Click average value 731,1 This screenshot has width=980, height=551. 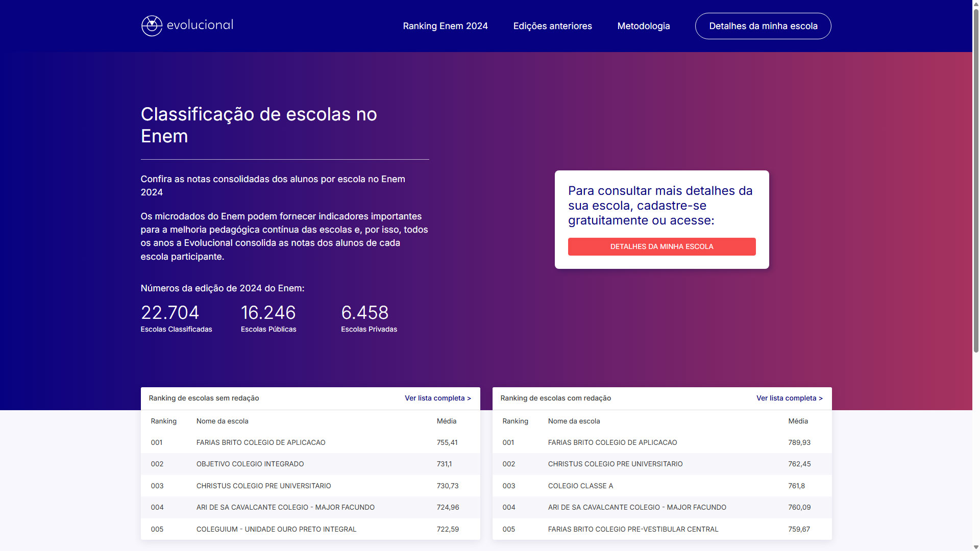444,464
